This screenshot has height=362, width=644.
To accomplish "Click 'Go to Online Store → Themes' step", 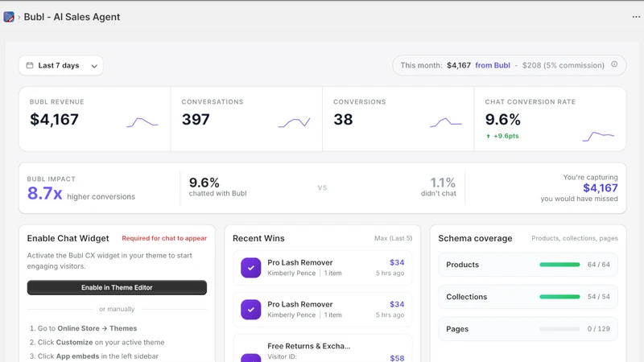I will click(x=84, y=328).
